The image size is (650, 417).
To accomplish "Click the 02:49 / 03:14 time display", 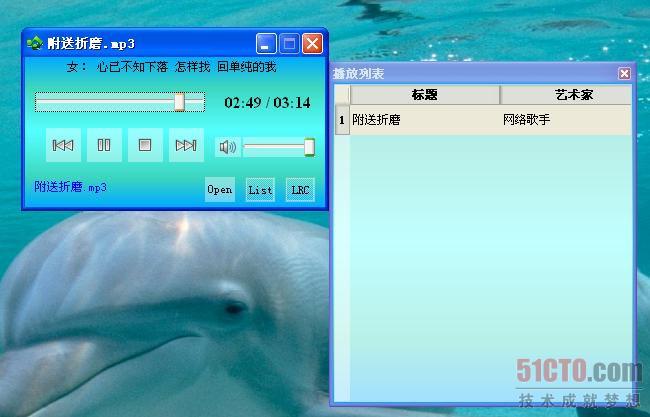I will (x=267, y=102).
